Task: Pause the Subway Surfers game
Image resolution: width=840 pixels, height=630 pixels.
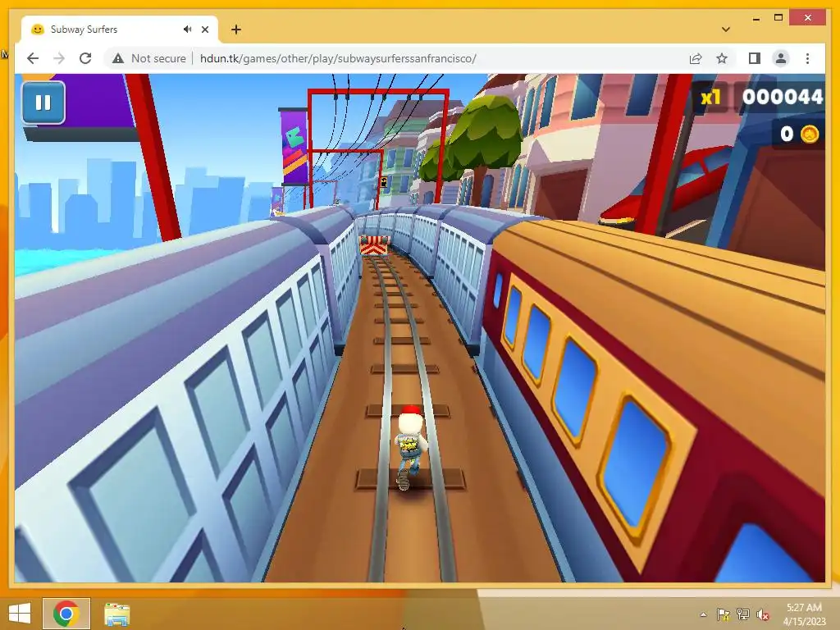Action: tap(43, 103)
